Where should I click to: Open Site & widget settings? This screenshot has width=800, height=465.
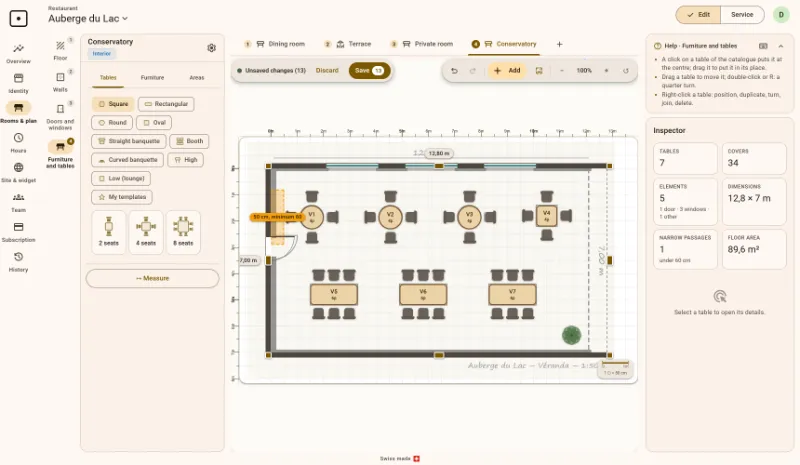coord(18,173)
